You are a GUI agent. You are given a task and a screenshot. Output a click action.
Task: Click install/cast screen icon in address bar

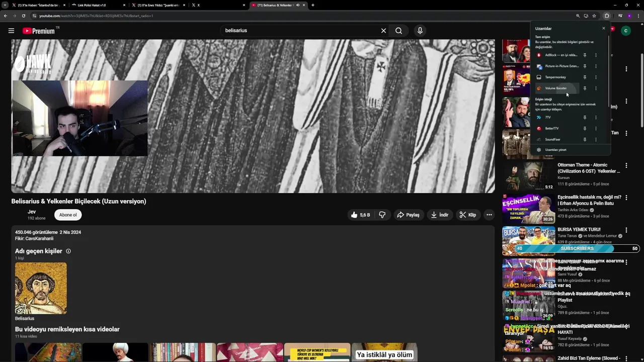tap(586, 16)
